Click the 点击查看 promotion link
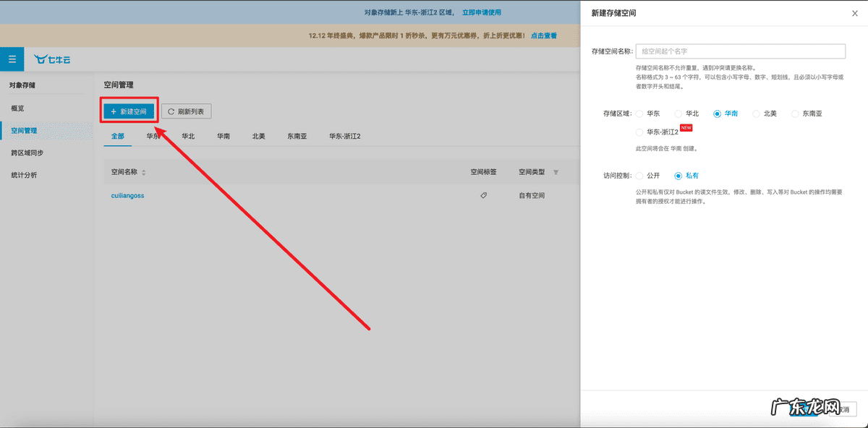Image resolution: width=868 pixels, height=428 pixels. coord(544,35)
